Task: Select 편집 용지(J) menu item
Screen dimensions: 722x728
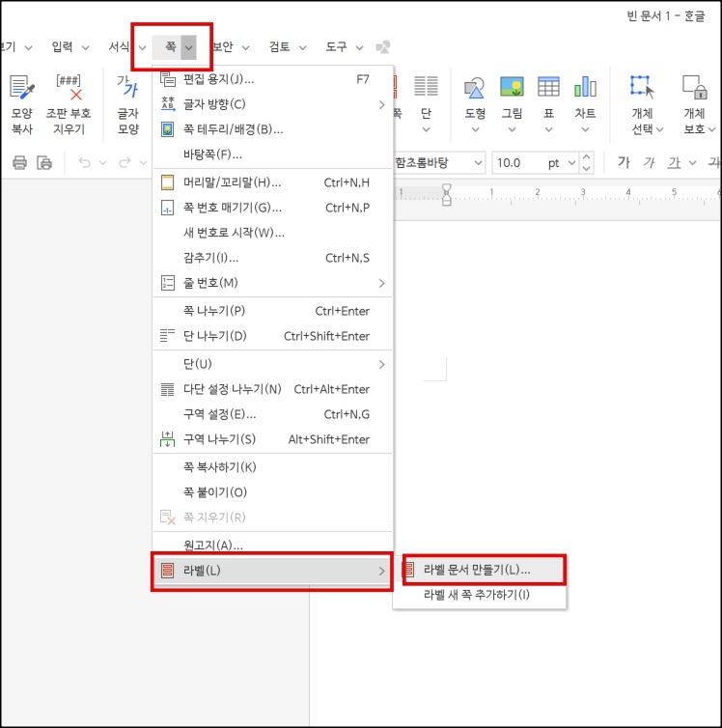Action: pyautogui.click(x=273, y=79)
